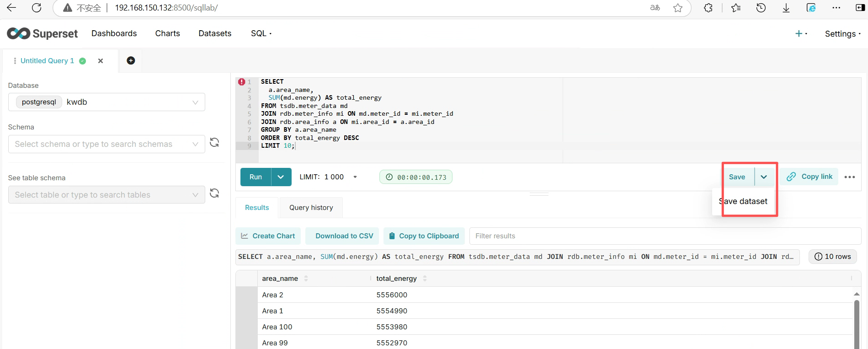This screenshot has width=868, height=349.
Task: Open the table select dropdown
Action: (107, 195)
